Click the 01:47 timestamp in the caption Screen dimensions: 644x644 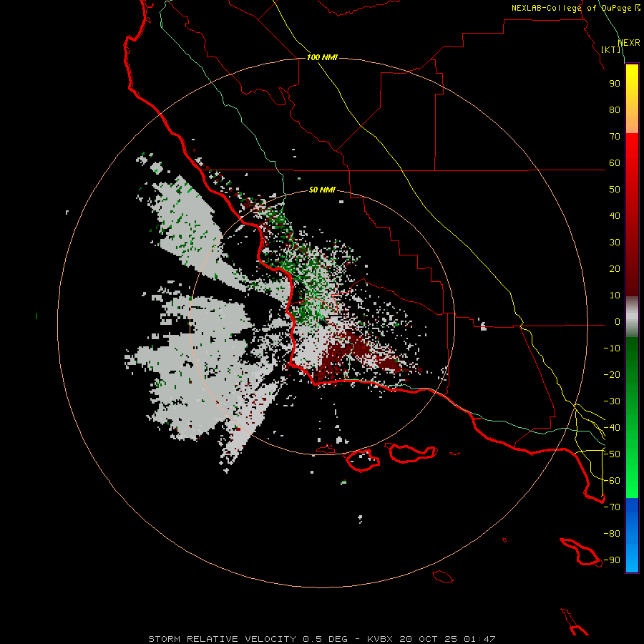(479, 639)
